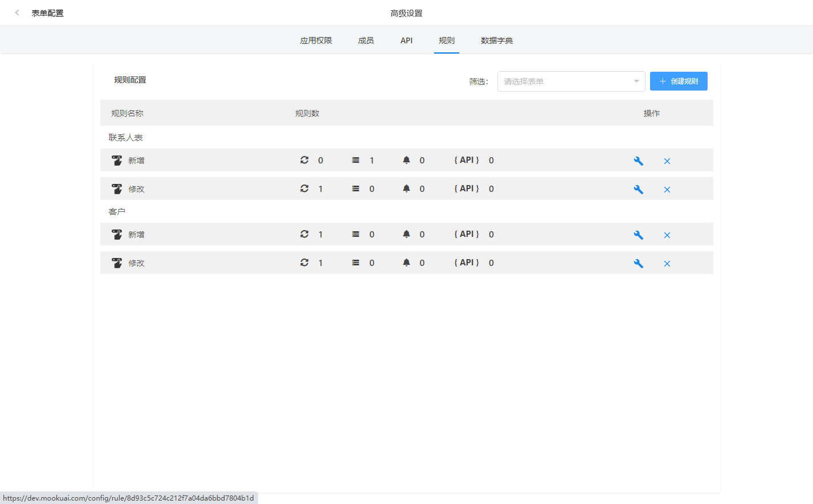Click the 规则数 column header
The image size is (813, 504).
tap(307, 113)
